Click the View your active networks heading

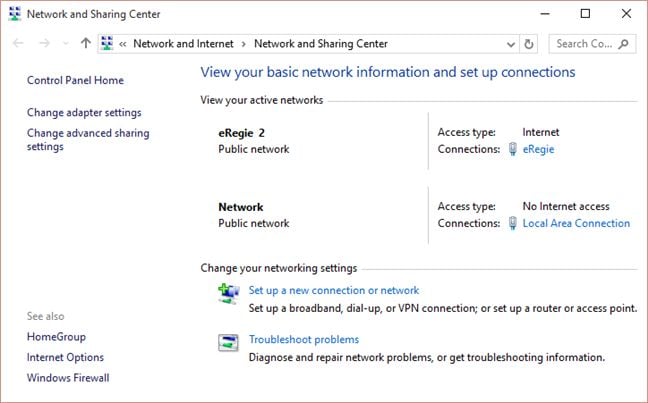262,100
